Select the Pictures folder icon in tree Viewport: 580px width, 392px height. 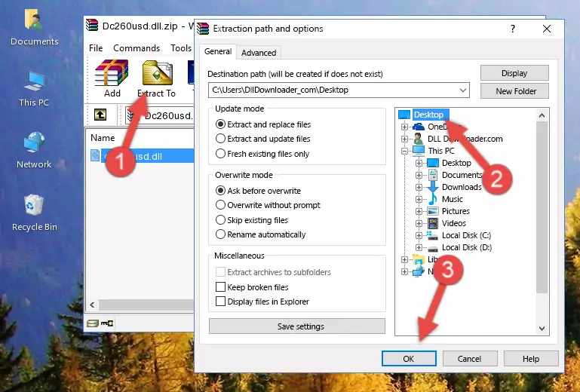coord(433,211)
